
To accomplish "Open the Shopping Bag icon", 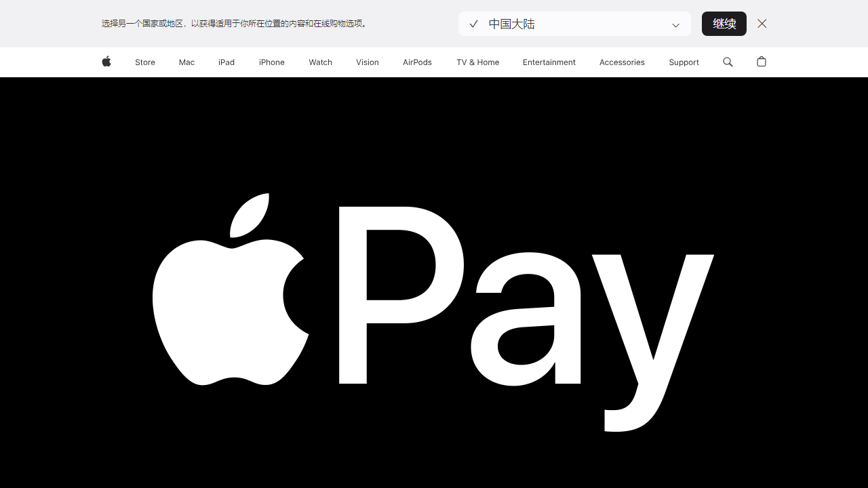I will 761,62.
